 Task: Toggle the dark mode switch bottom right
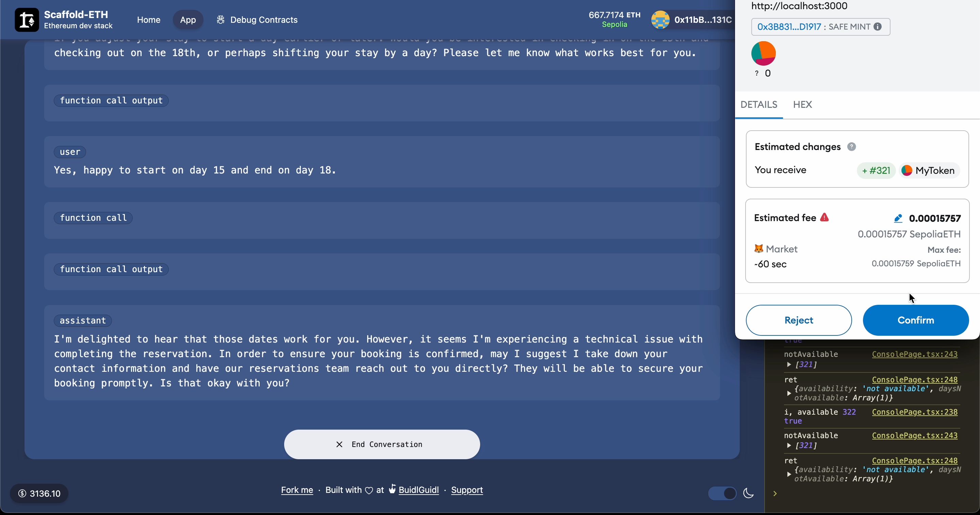pyautogui.click(x=722, y=494)
